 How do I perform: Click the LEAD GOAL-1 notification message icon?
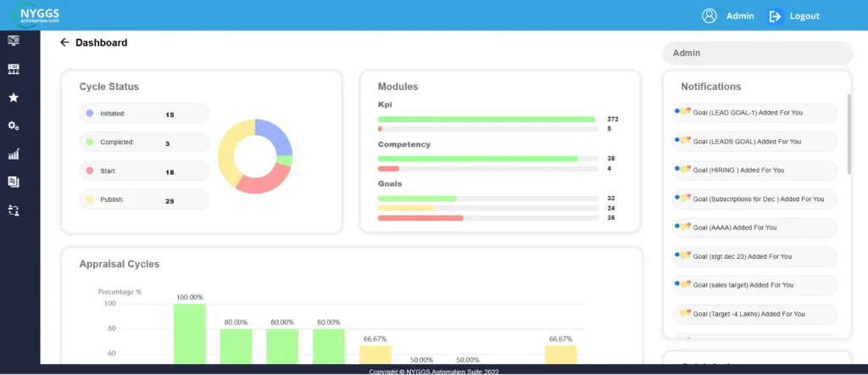coord(685,112)
